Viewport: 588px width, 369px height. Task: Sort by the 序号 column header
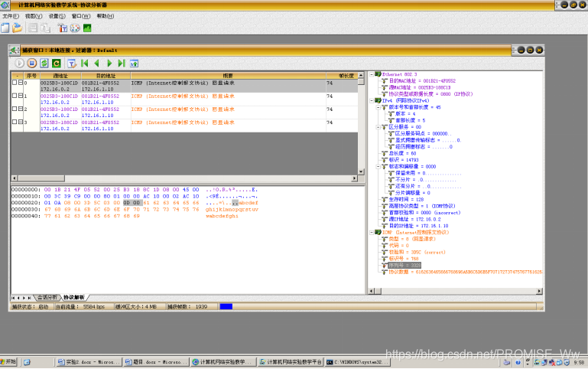[x=31, y=76]
